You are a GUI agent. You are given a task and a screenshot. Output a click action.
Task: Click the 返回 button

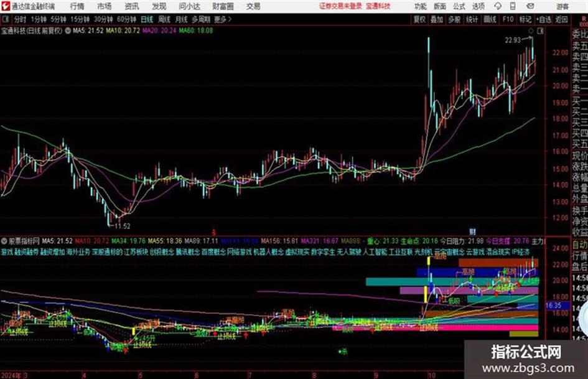coord(561,19)
